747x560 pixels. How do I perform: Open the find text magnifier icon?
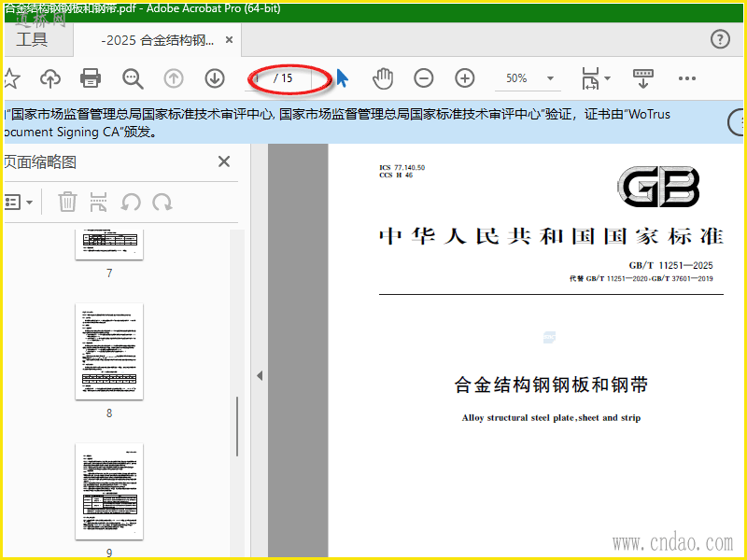tap(133, 78)
